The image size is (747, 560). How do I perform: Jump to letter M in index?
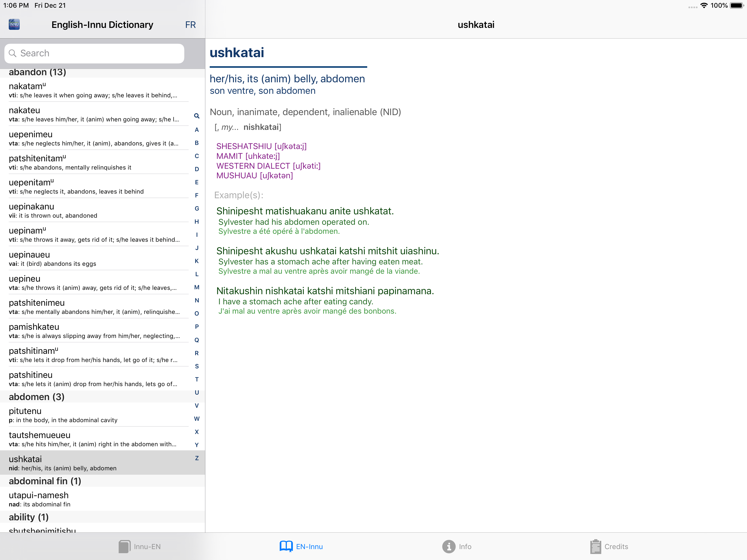[x=197, y=287]
